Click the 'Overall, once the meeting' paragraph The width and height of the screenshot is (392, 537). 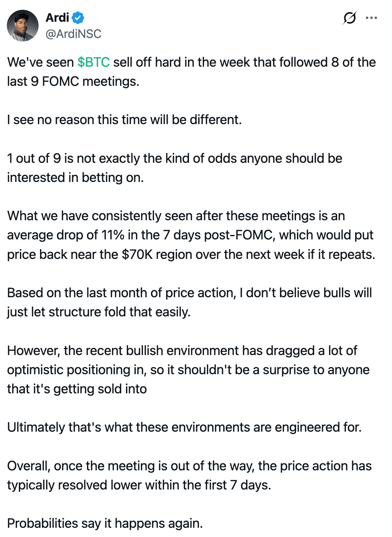tap(189, 475)
